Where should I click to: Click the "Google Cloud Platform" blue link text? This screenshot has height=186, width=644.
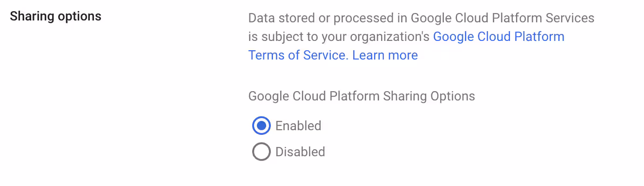[498, 37]
